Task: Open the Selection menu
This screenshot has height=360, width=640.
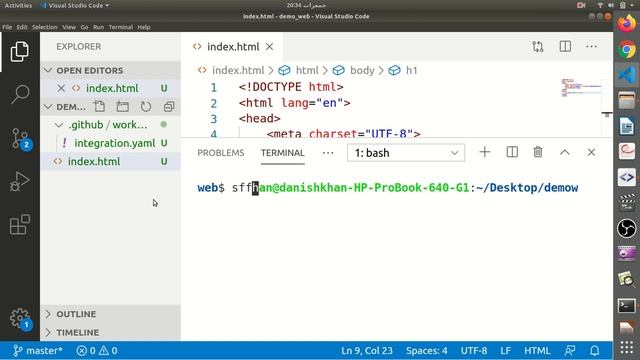Action: tap(44, 27)
